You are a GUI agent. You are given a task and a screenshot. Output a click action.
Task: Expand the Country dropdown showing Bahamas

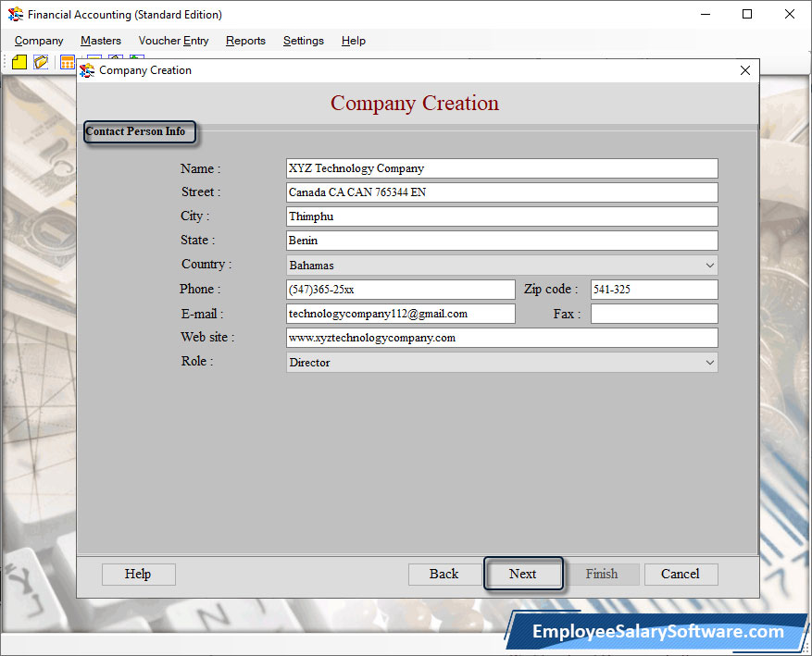[709, 266]
